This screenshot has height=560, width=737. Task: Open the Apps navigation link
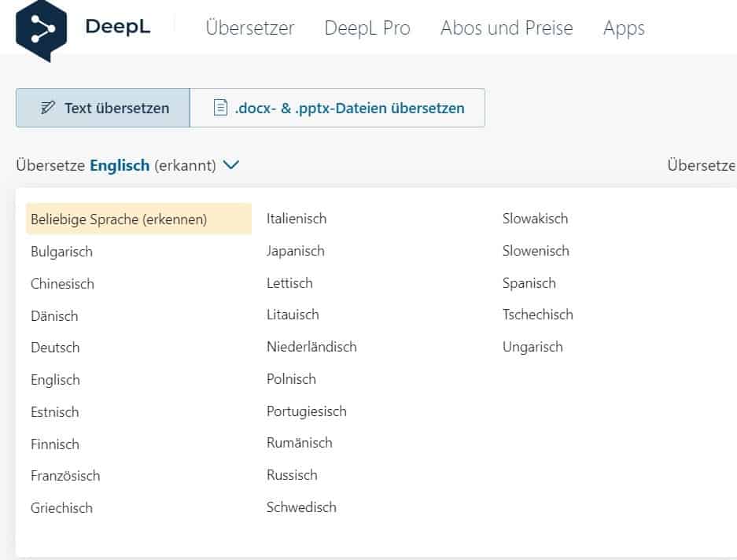coord(624,28)
